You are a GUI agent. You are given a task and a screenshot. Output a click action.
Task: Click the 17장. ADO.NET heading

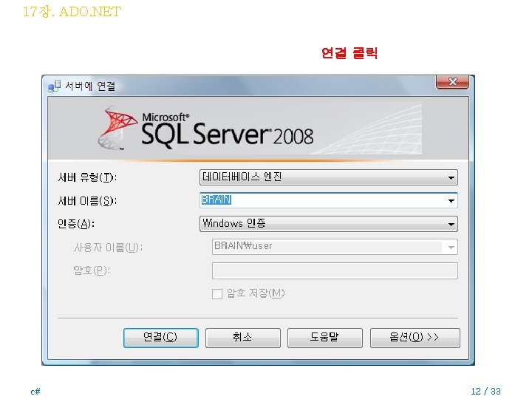[x=72, y=12]
